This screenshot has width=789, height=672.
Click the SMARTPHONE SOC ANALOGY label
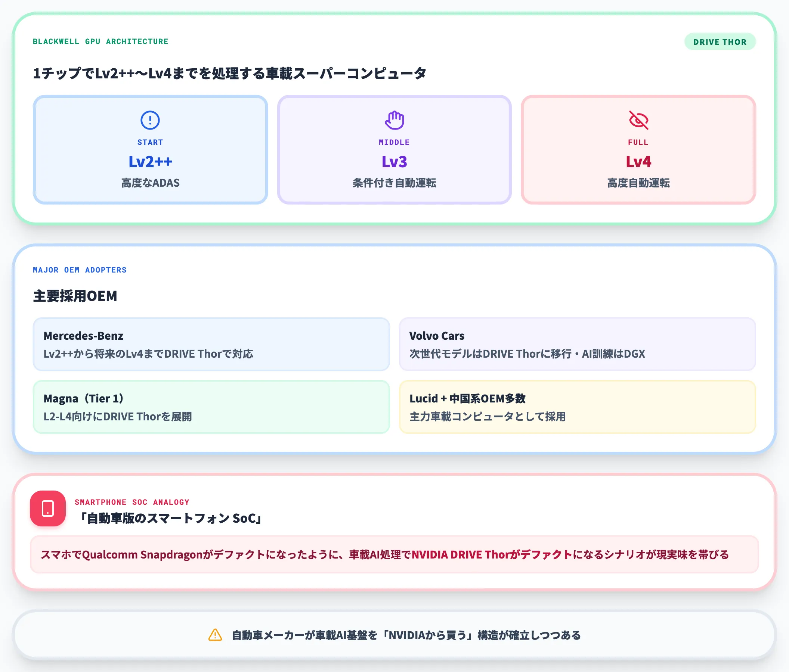pos(132,502)
